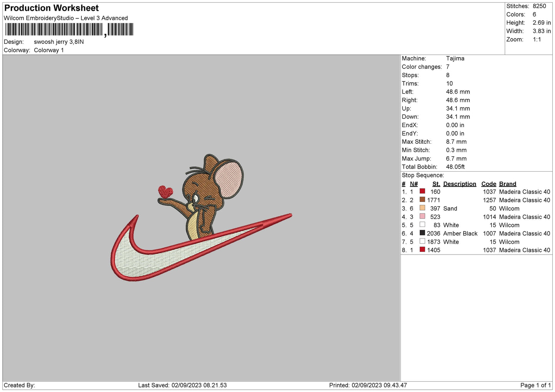
Task: Select the pink swatch for stop 4
Action: [x=422, y=217]
